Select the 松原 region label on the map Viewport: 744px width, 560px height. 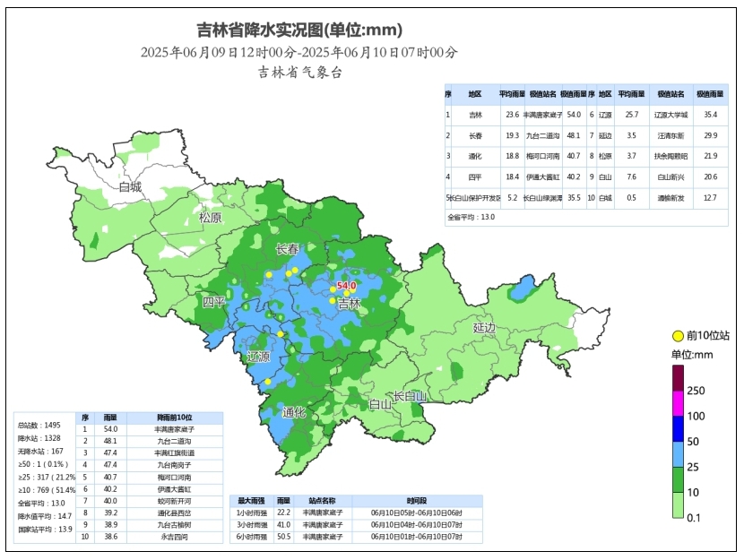tap(210, 218)
